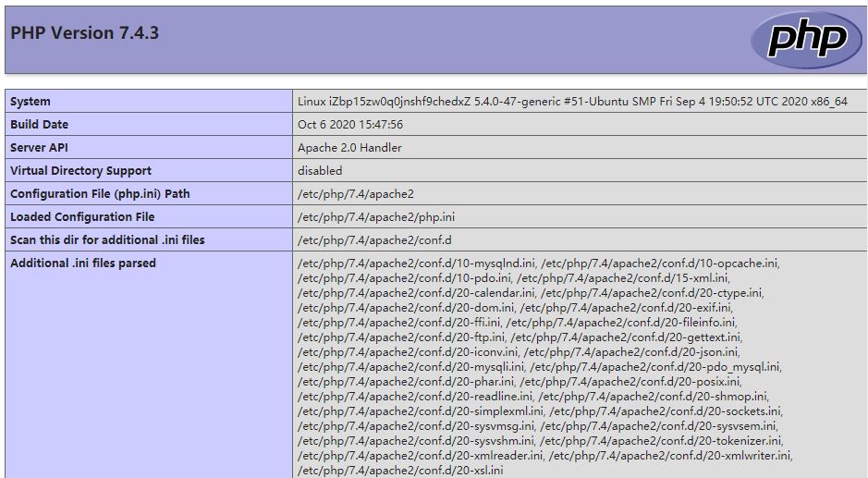The width and height of the screenshot is (868, 478).
Task: Click the 20-ctype.ini file path
Action: click(x=651, y=292)
